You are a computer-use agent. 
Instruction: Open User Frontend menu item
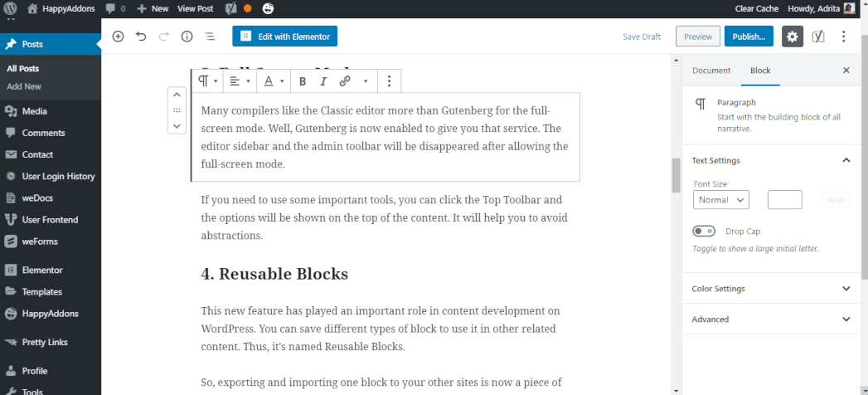point(51,219)
